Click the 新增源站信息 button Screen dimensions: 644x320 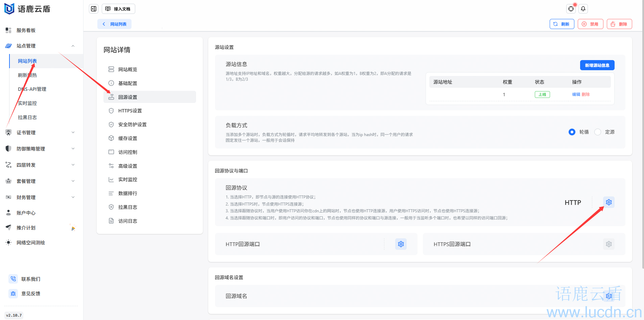[x=597, y=65]
